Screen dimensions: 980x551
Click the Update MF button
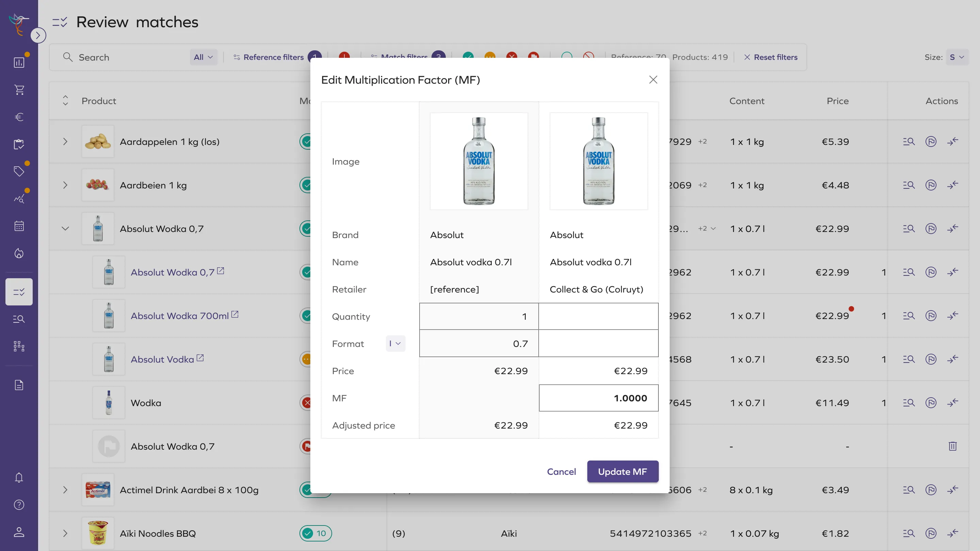click(x=622, y=471)
